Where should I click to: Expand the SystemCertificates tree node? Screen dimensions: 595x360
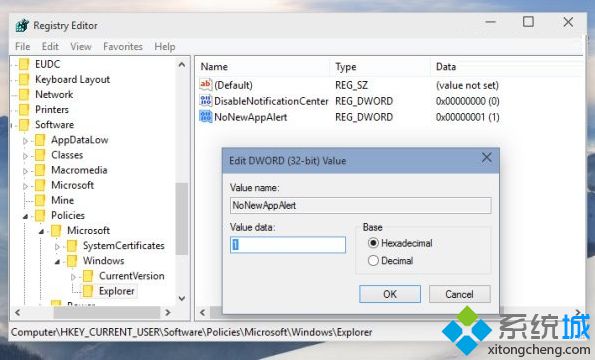57,247
